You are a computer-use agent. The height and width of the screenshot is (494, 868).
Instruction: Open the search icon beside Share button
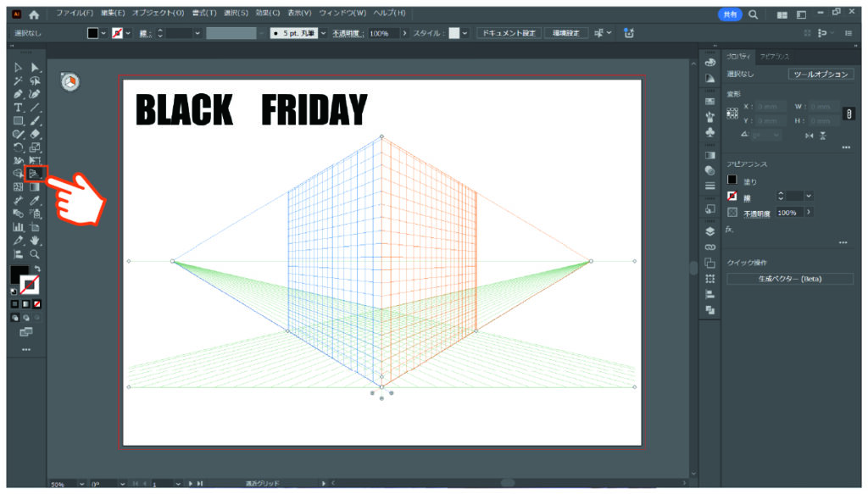[753, 14]
